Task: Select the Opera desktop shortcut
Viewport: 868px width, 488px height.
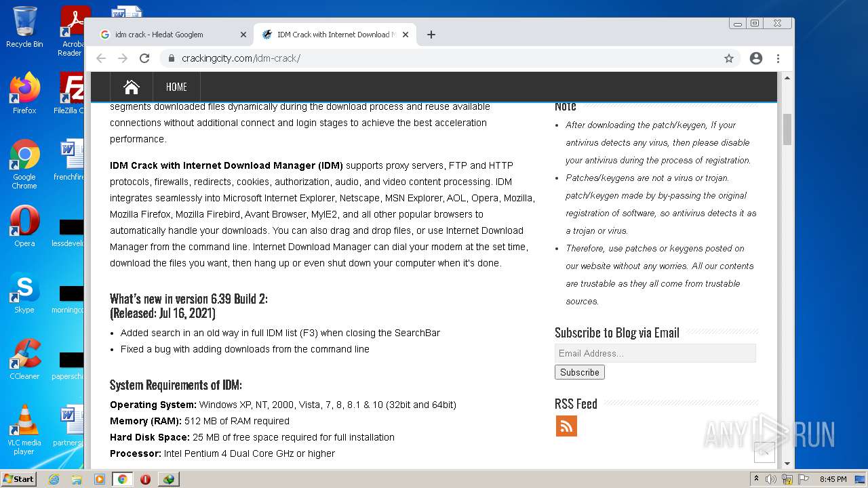Action: click(24, 226)
